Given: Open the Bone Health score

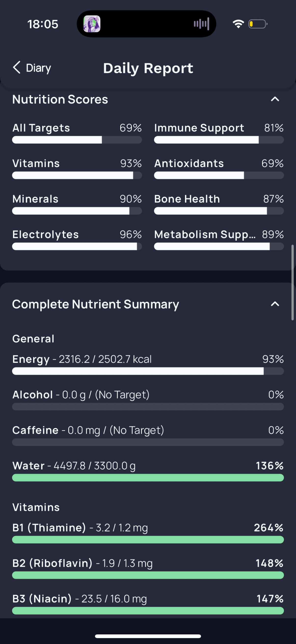Looking at the screenshot, I should pos(219,204).
